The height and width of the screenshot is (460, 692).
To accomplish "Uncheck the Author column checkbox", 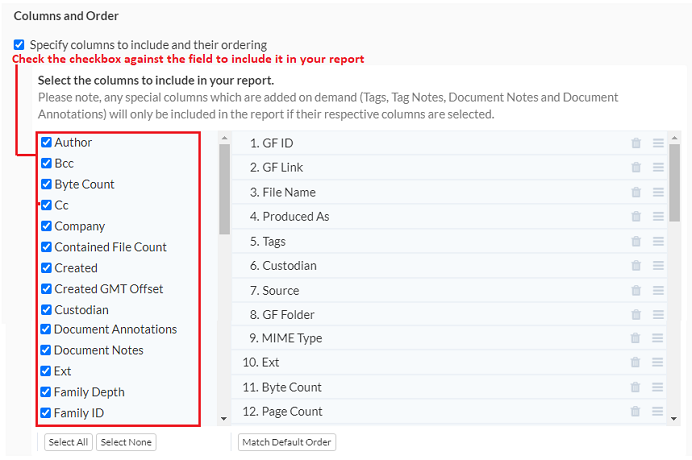I will tap(46, 143).
